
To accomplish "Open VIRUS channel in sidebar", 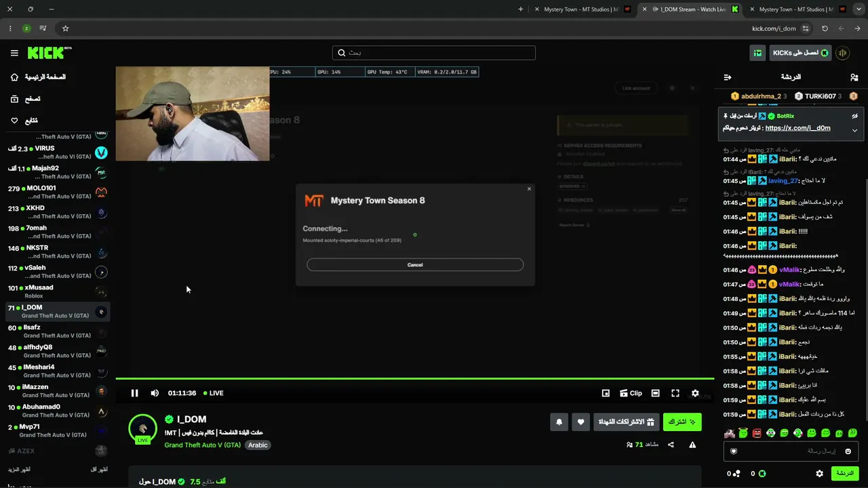I will (x=57, y=152).
